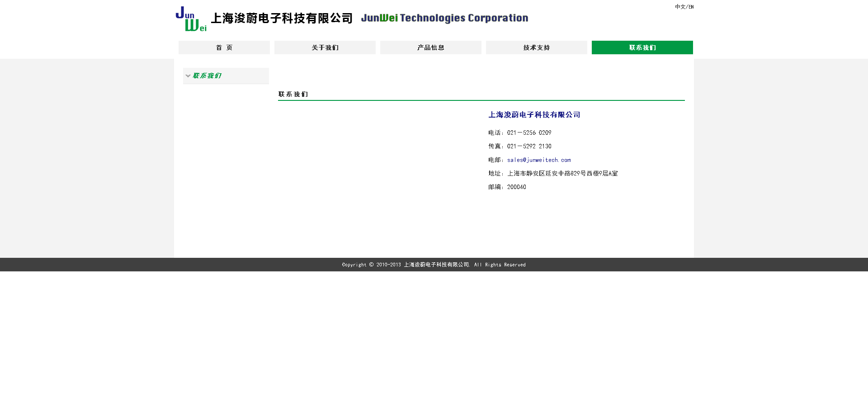
Task: Click the Chinese company name in header
Action: tap(281, 19)
